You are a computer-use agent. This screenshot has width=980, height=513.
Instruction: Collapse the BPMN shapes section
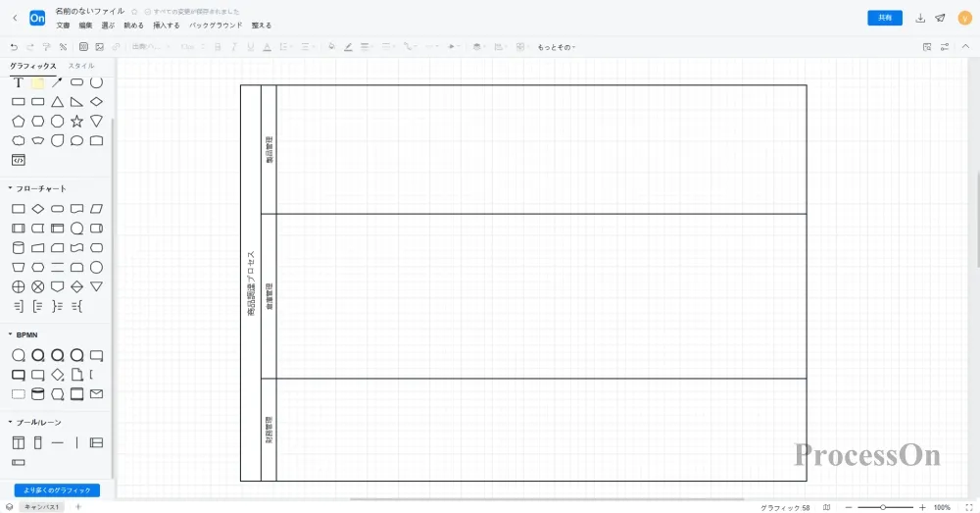(11, 334)
